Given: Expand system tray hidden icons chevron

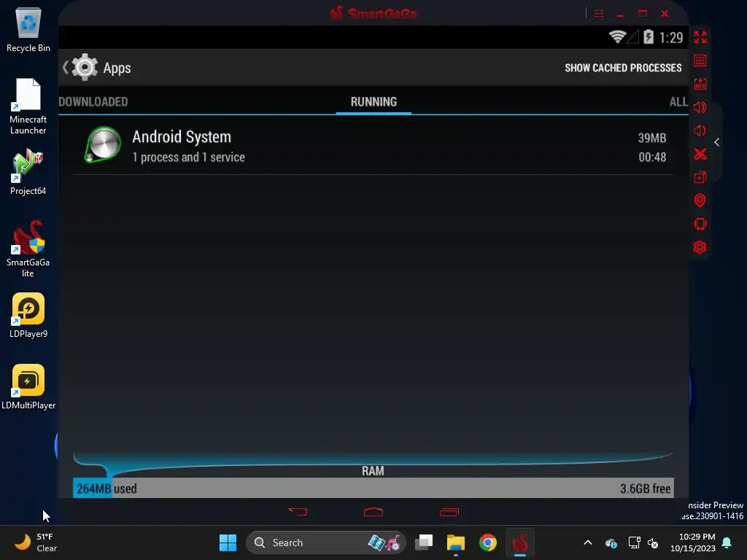Looking at the screenshot, I should click(588, 542).
